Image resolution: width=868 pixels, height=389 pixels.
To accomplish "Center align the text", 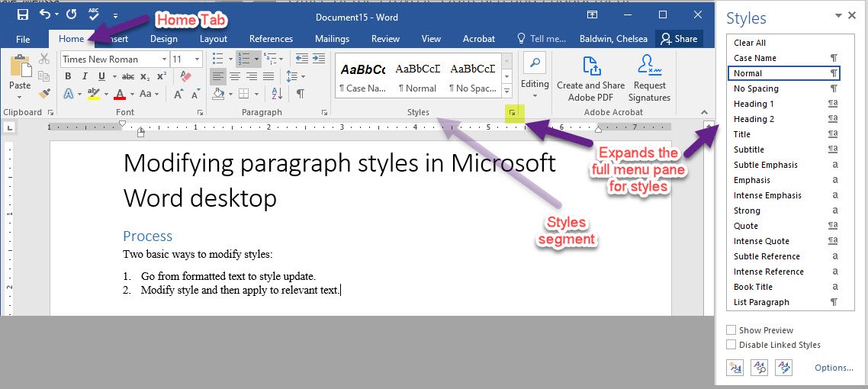I will 235,76.
